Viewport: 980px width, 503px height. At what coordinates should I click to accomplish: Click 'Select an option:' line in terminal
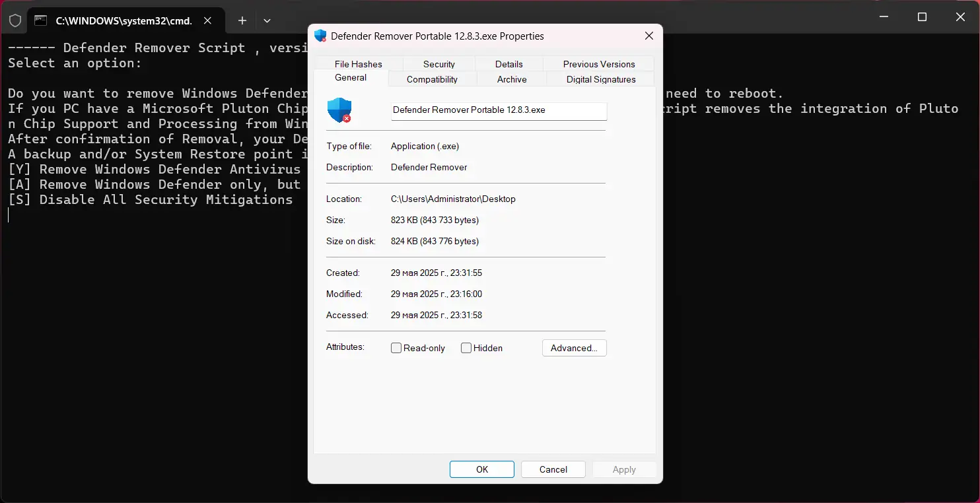coord(75,63)
